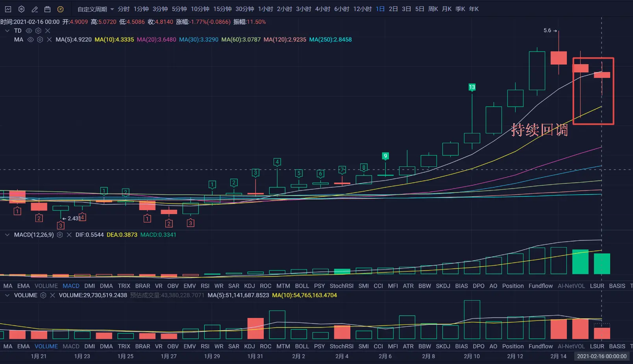Open the layout panel icon in top toolbar

coord(48,9)
